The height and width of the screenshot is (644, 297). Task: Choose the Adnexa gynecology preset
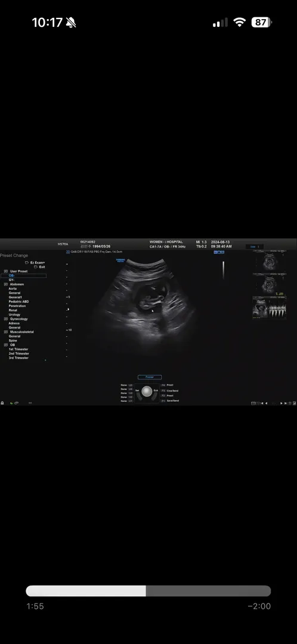tap(14, 323)
